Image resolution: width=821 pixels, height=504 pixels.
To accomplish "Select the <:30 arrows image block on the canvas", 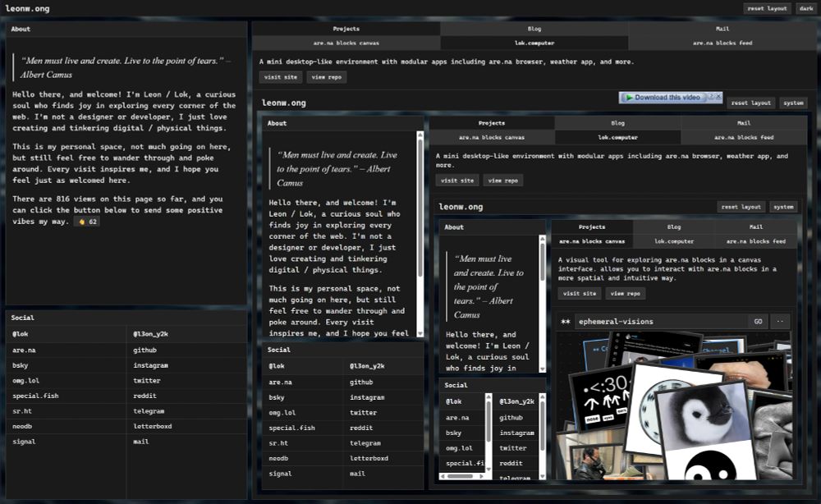I will [601, 399].
